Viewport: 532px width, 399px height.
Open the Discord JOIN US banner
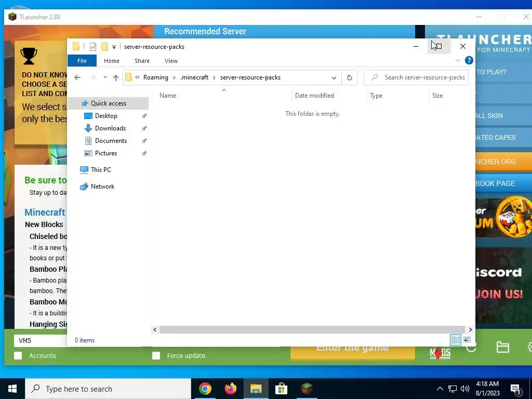pyautogui.click(x=503, y=285)
